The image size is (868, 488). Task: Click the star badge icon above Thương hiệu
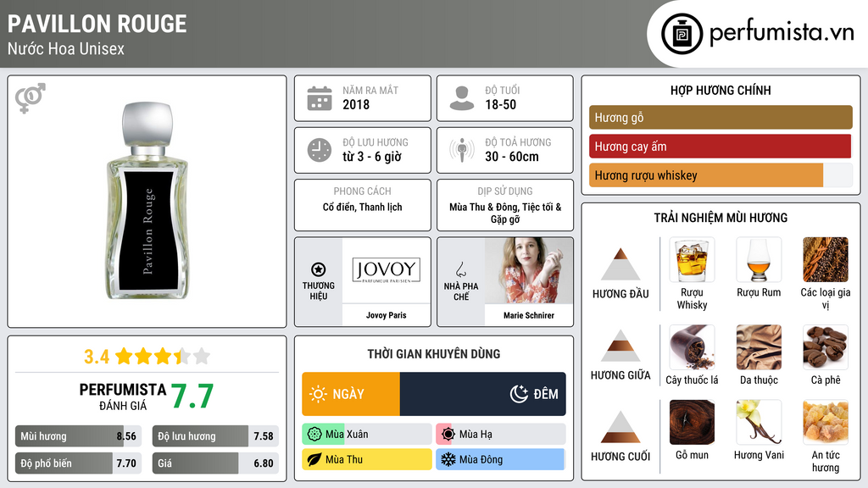pos(319,269)
